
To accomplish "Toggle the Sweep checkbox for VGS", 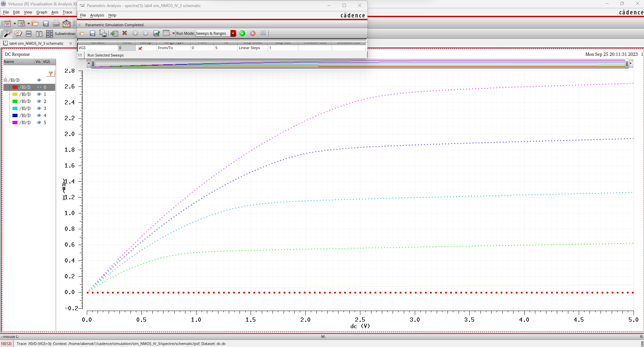I will pyautogui.click(x=140, y=48).
